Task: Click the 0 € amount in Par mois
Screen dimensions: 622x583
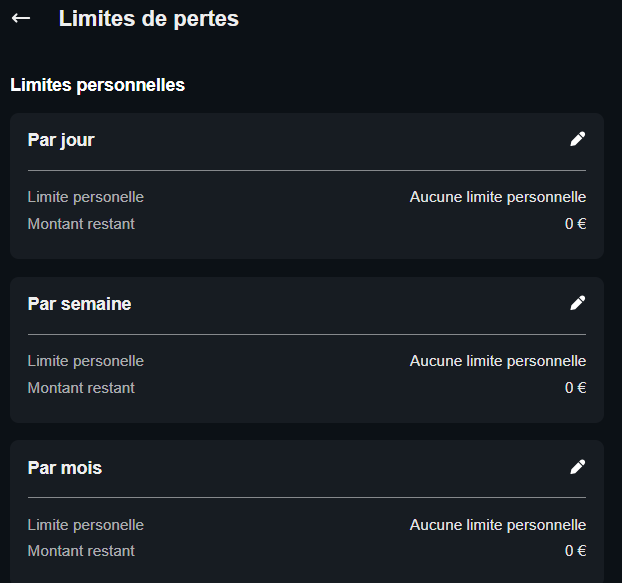Action: 575,551
